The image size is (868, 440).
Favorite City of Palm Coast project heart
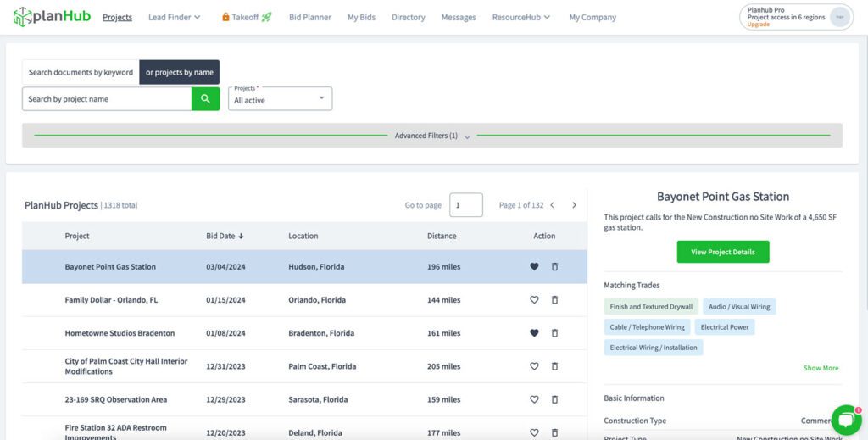(534, 366)
